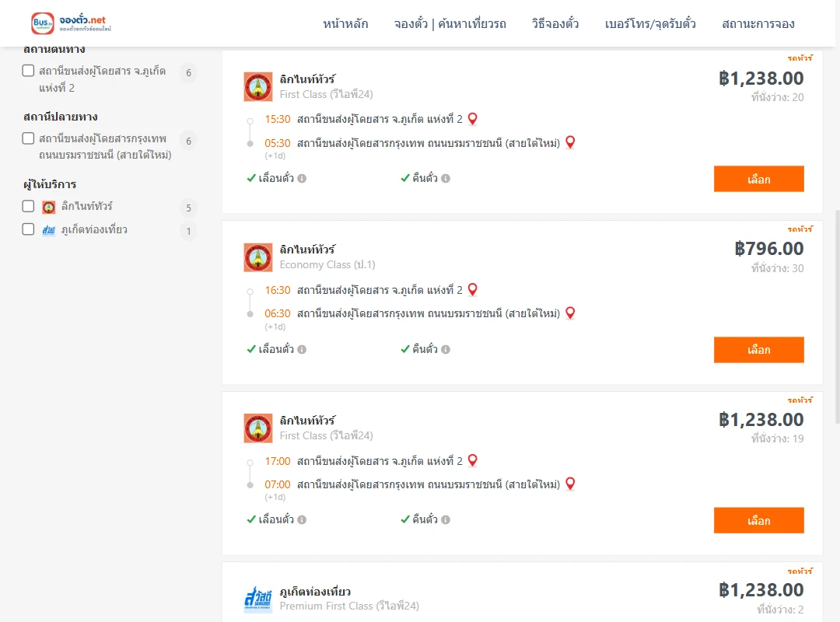Open เลื่อนตั๋ว info icon for 17:00 trip

point(302,519)
